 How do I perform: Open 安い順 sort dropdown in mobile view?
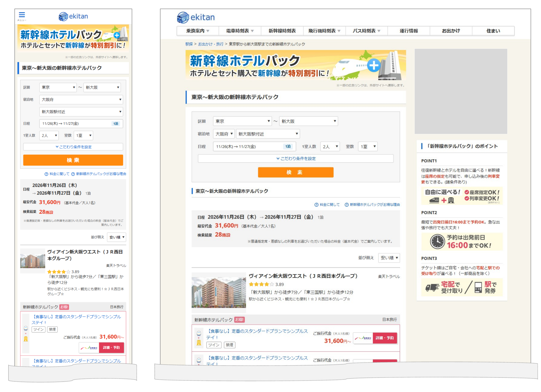[x=116, y=237]
